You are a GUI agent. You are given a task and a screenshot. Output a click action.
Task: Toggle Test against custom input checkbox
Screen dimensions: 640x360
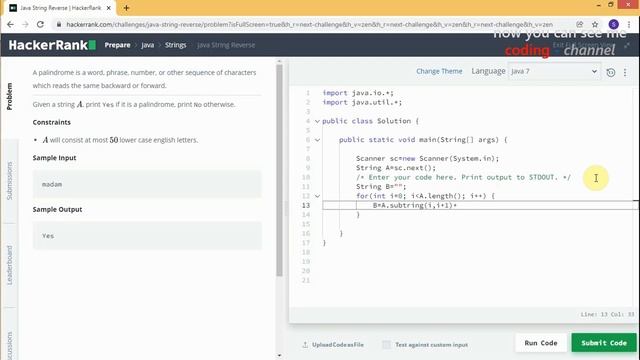click(386, 344)
